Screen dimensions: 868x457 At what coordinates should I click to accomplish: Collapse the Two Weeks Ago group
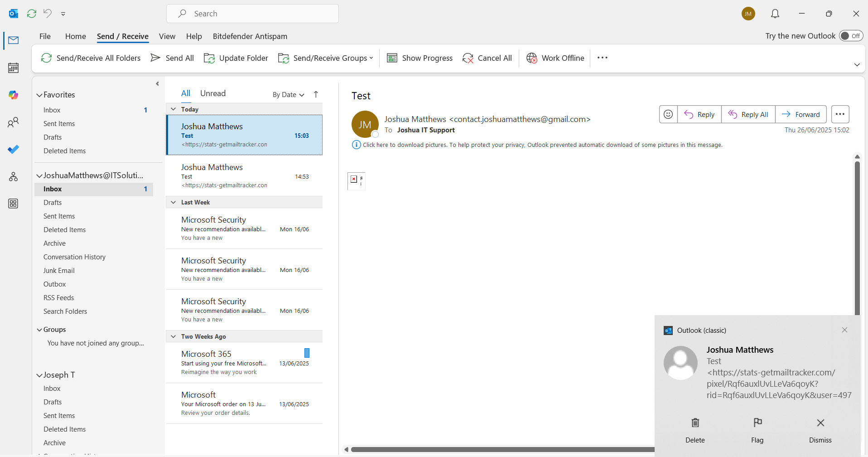(x=173, y=336)
